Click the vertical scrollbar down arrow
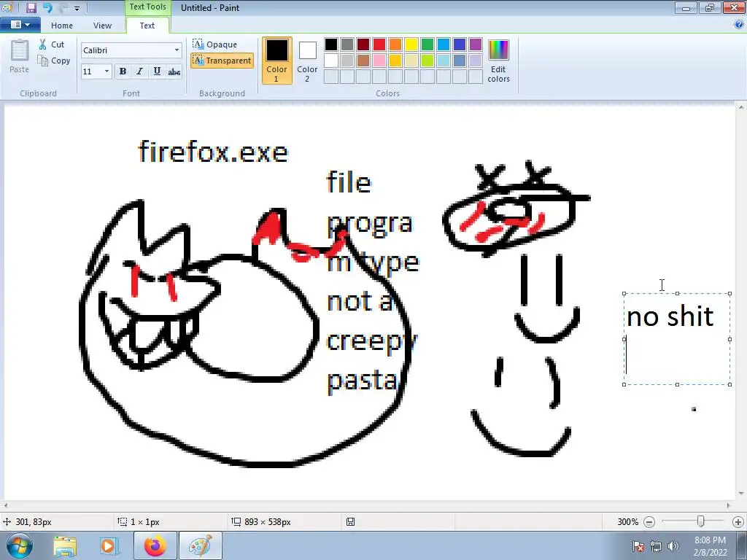 [x=740, y=494]
